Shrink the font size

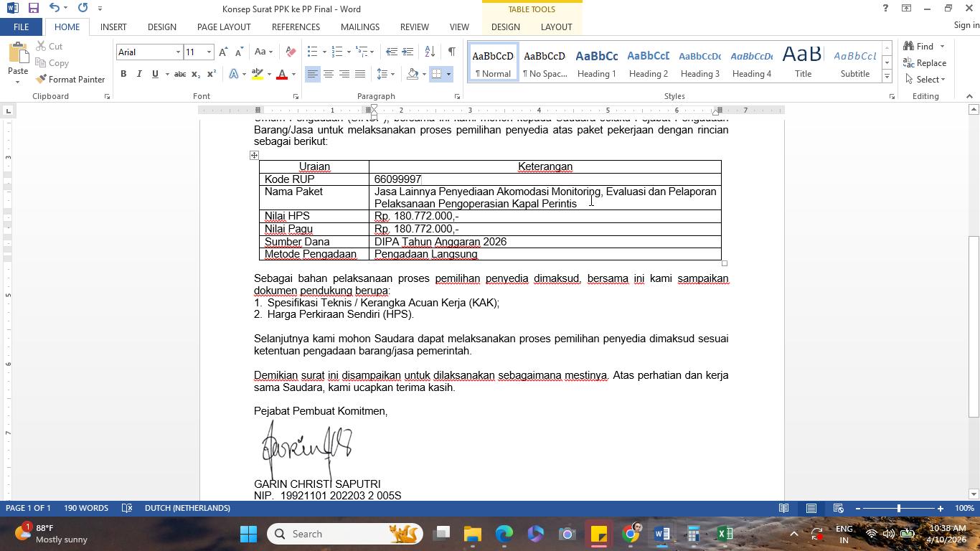point(238,52)
